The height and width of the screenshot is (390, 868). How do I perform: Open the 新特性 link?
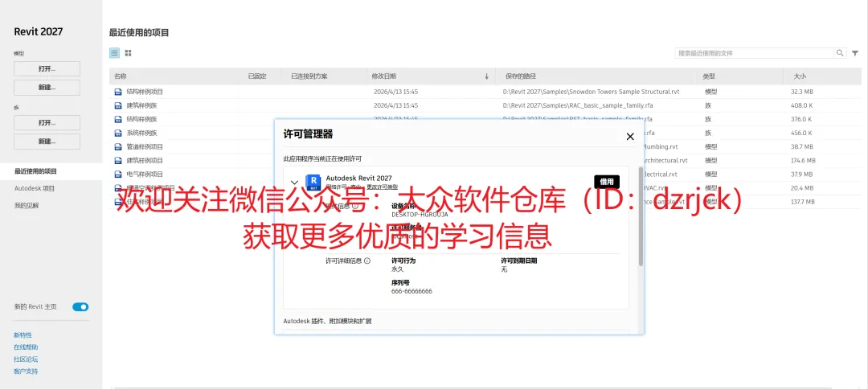(x=23, y=335)
